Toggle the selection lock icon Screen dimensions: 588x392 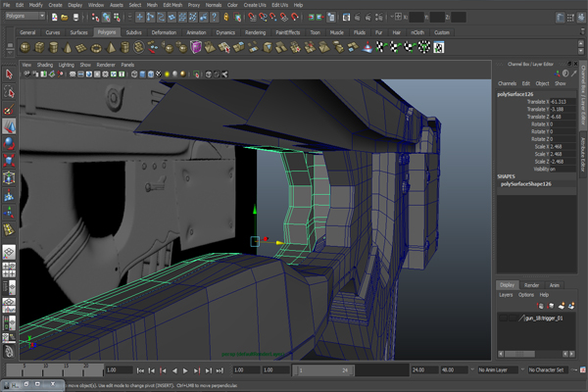226,17
